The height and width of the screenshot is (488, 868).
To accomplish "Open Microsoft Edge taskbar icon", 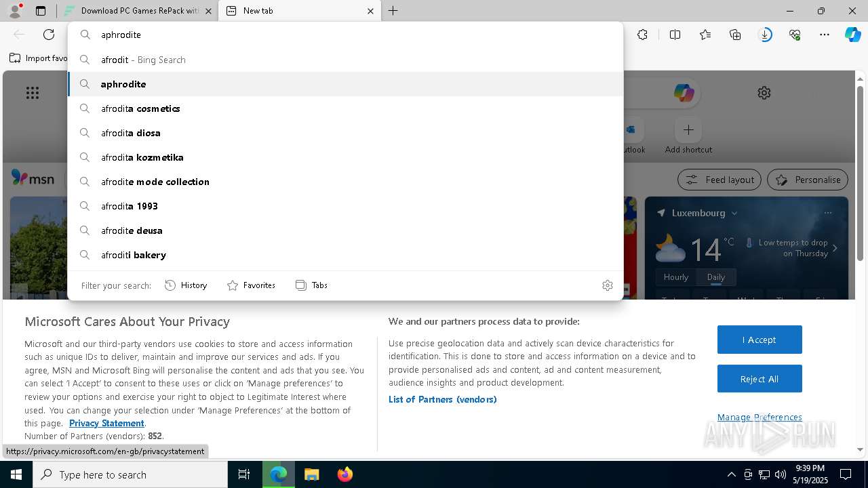I will [279, 474].
